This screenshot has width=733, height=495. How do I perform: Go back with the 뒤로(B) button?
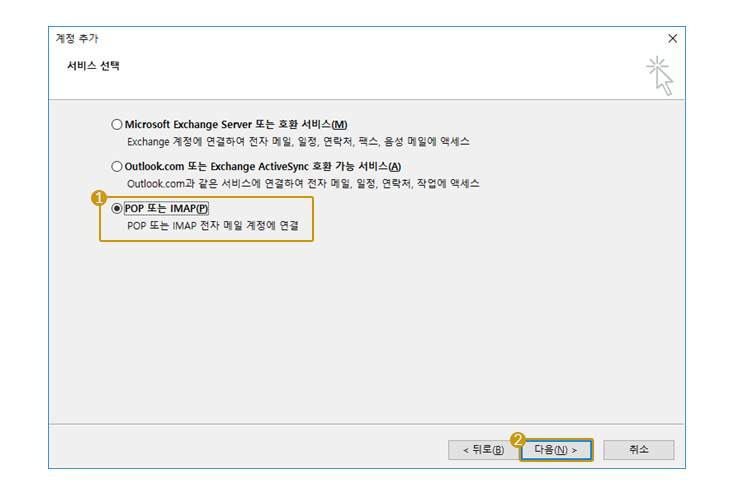(x=481, y=450)
